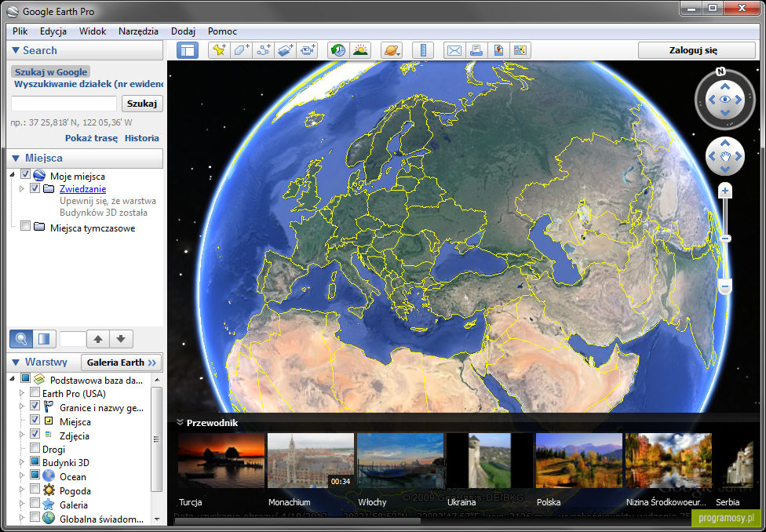Move selected place down with arrow
The width and height of the screenshot is (766, 532).
click(122, 338)
